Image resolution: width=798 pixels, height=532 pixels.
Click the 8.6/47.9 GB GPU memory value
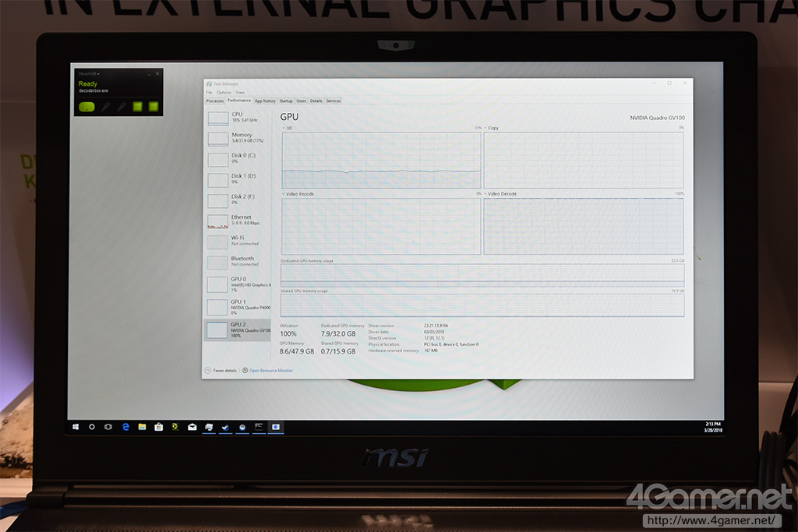[x=297, y=351]
